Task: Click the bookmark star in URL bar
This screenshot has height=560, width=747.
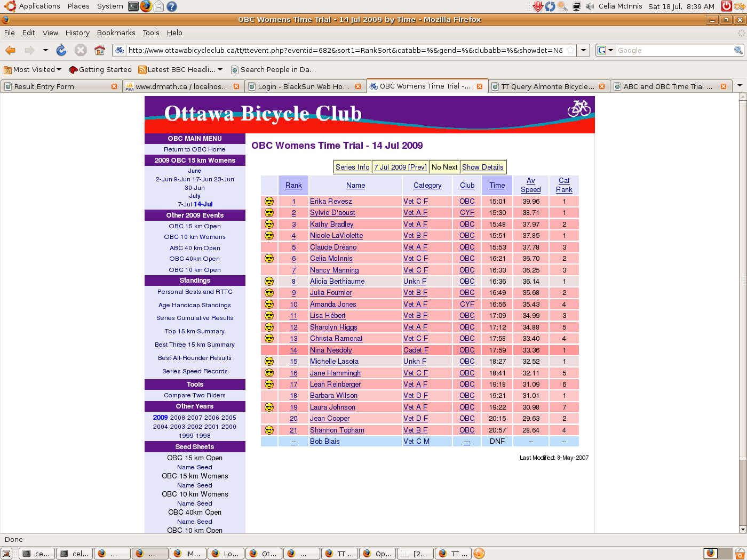Action: pyautogui.click(x=570, y=50)
